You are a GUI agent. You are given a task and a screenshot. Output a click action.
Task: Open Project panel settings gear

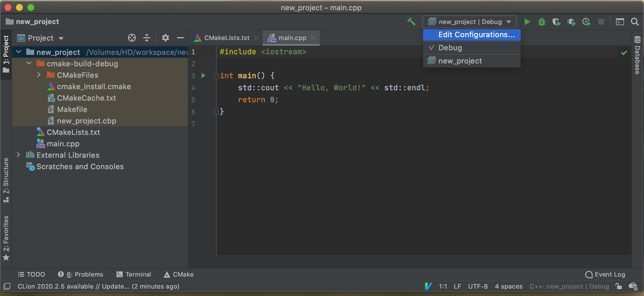pyautogui.click(x=165, y=38)
